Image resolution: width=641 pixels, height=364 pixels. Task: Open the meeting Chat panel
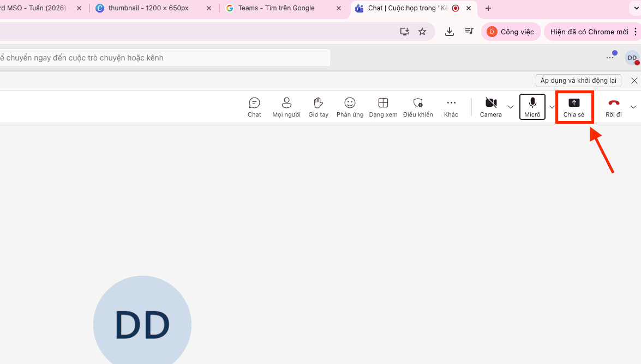click(x=254, y=107)
